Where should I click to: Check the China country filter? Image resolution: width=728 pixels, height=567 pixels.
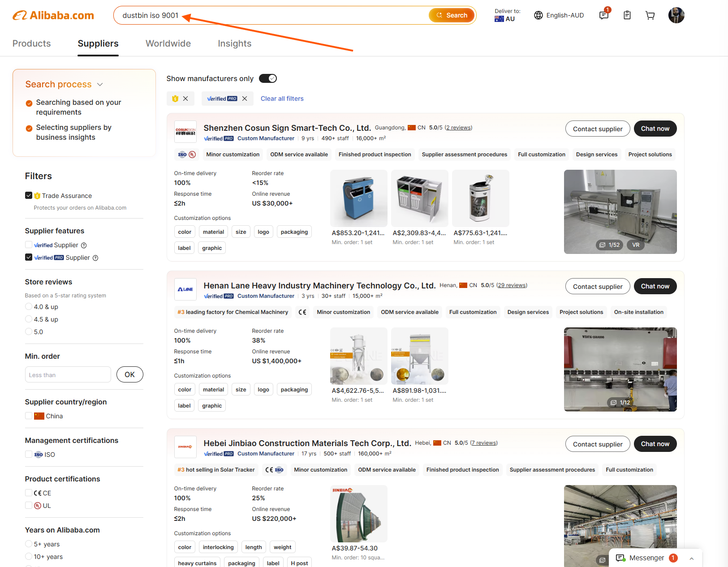click(x=29, y=416)
